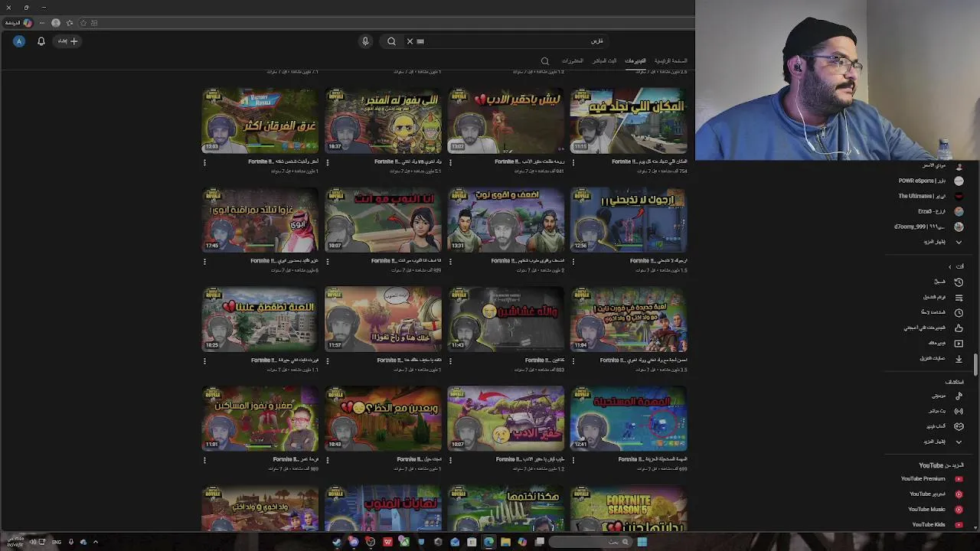This screenshot has width=980, height=551.
Task: Open options menu for the 12:03 video
Action: 204,162
